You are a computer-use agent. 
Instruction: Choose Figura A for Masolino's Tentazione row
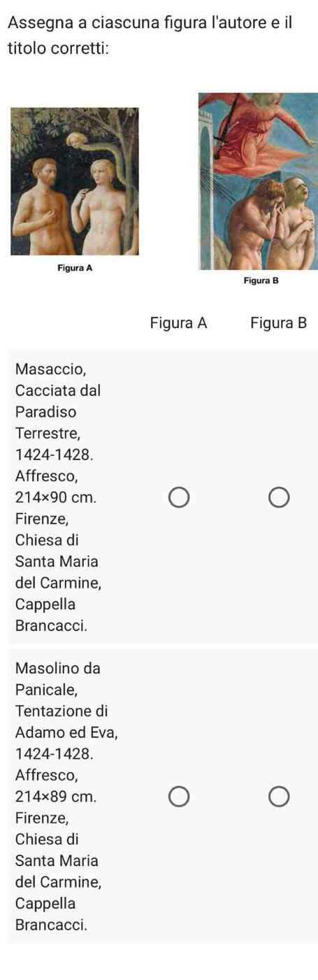[178, 796]
